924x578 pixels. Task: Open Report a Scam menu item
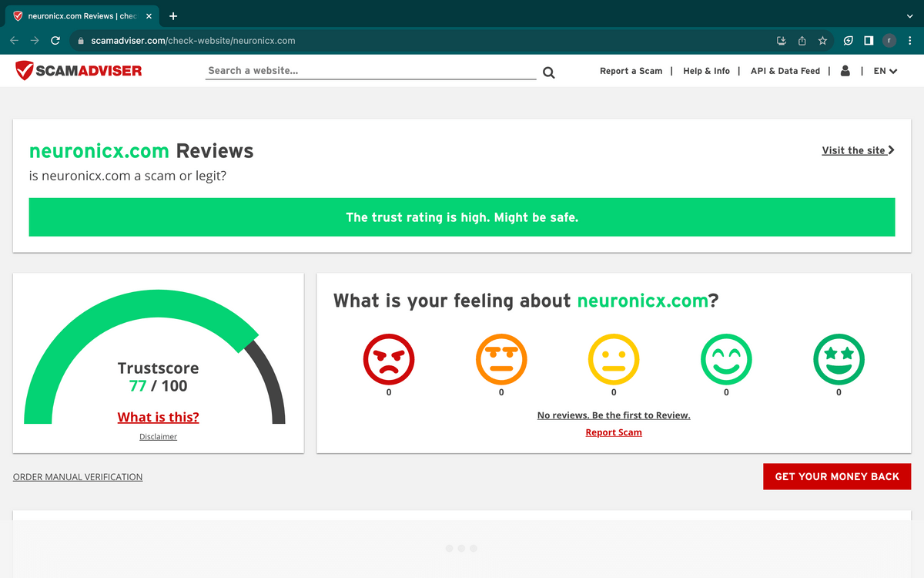coord(631,71)
